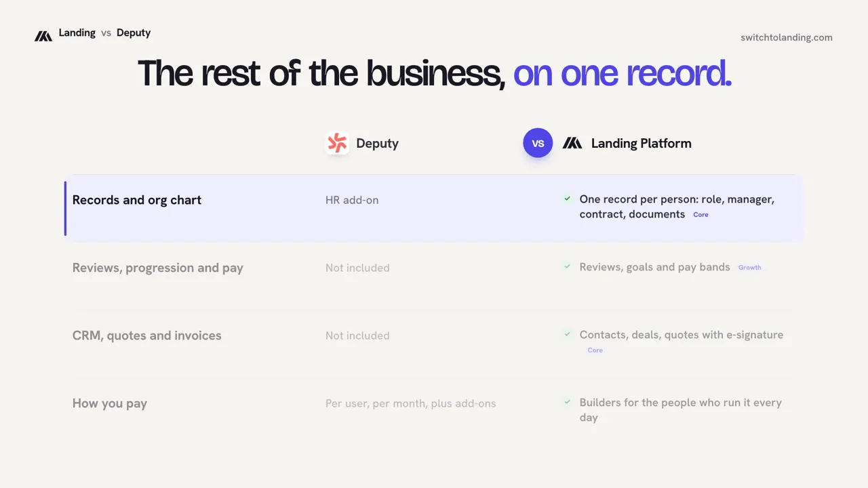Click the Core badge after documents
Image resolution: width=868 pixels, height=488 pixels.
pos(701,215)
